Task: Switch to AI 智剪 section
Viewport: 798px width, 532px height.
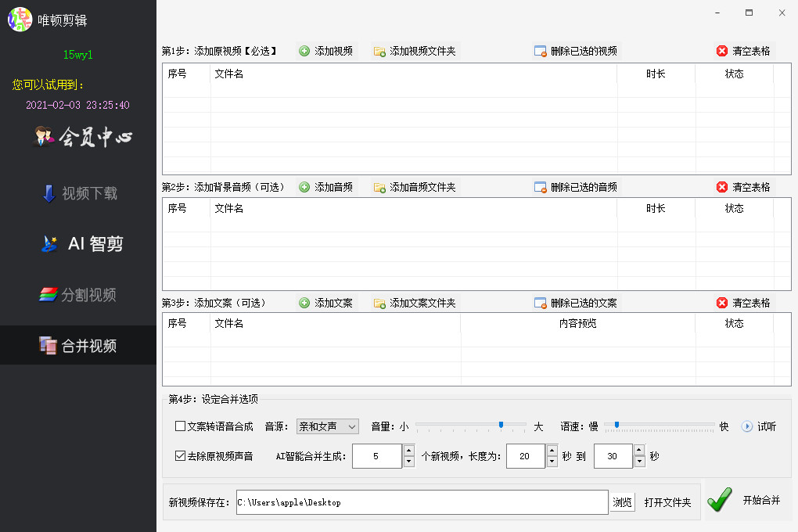Action: 82,244
